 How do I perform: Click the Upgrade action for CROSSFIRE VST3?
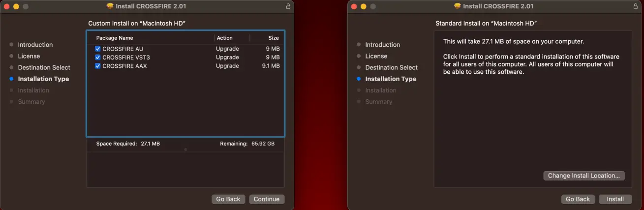pos(227,57)
